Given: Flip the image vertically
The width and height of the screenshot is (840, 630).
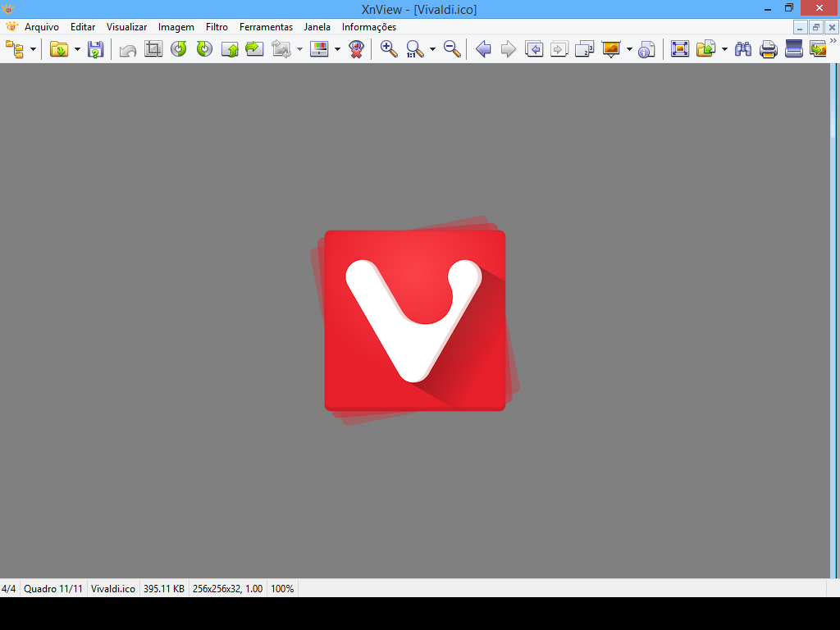Looking at the screenshot, I should (x=230, y=49).
